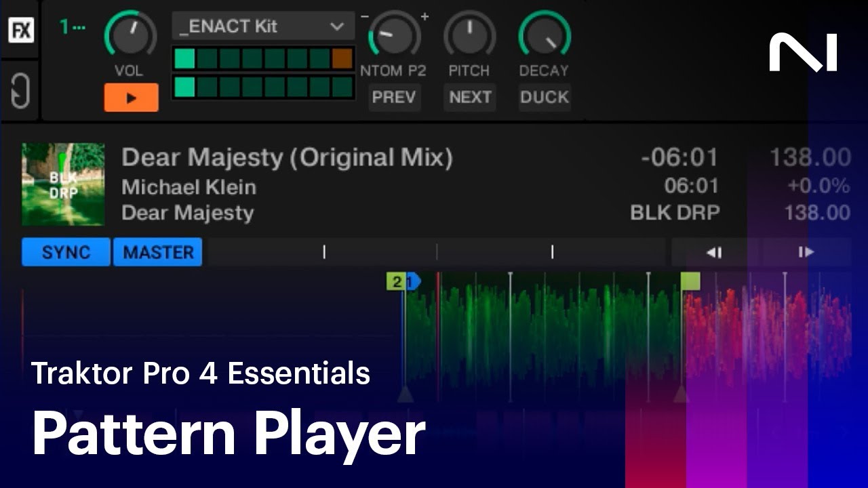Enable the DUCK button

tap(545, 98)
